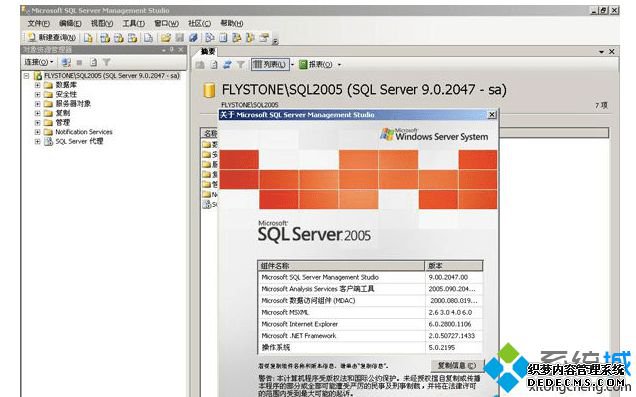Click the Open File folder icon
636x397 pixels.
point(165,38)
